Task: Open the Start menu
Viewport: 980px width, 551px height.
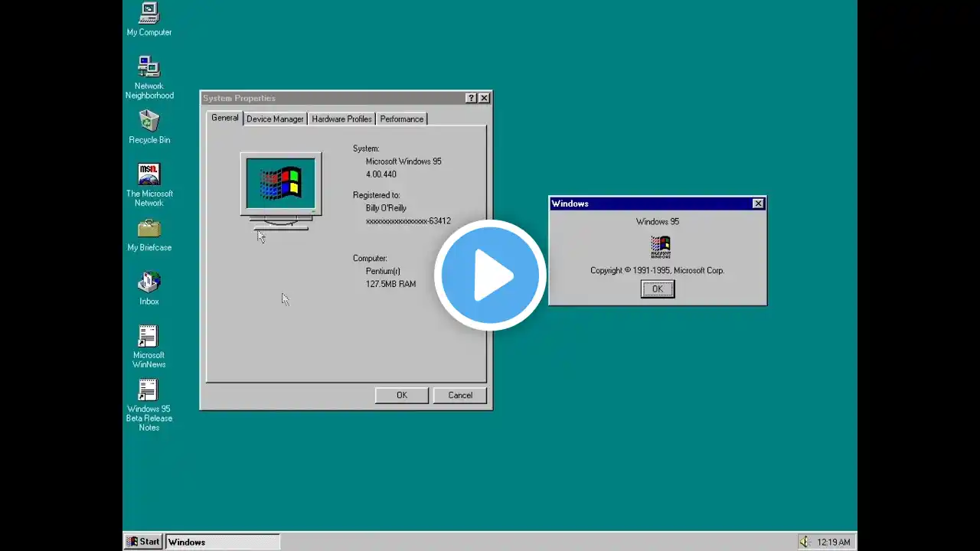Action: tap(143, 542)
